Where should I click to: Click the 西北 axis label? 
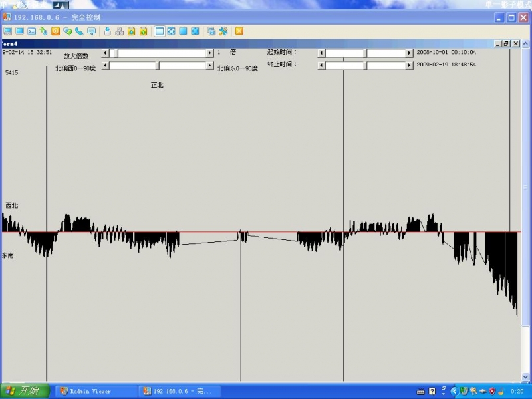12,205
